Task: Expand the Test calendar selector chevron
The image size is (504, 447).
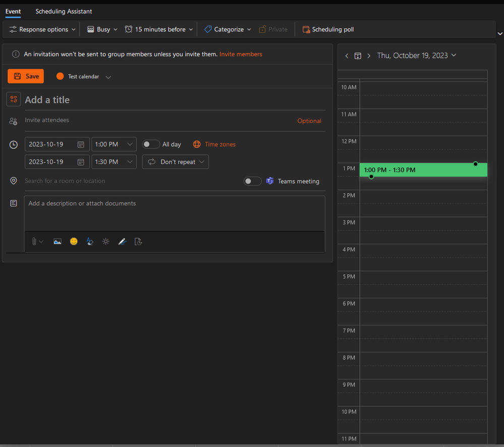Action: (x=108, y=77)
